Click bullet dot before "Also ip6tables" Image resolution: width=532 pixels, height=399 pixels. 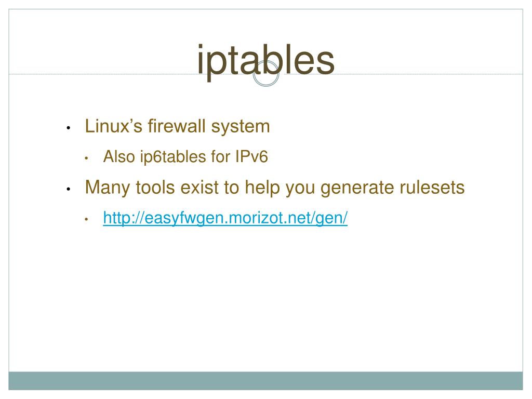point(87,158)
